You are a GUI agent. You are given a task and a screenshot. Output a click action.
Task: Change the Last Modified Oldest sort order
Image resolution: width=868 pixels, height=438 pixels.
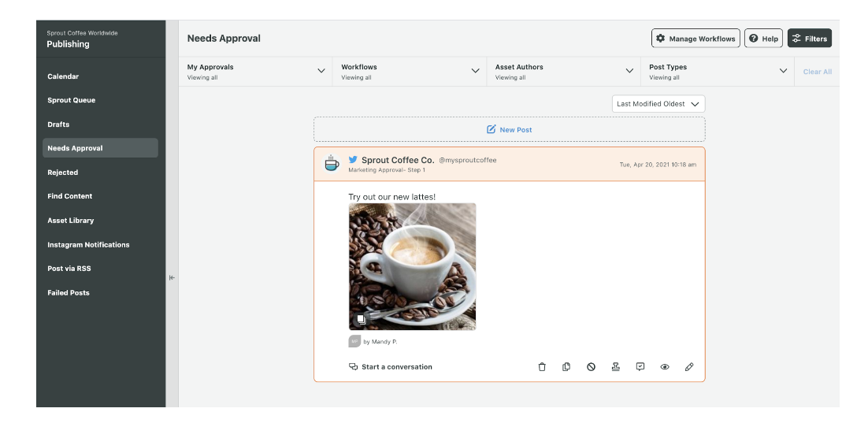tap(658, 104)
